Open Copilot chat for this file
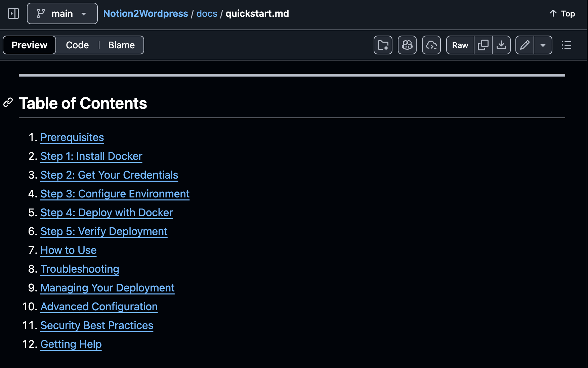 [x=407, y=45]
